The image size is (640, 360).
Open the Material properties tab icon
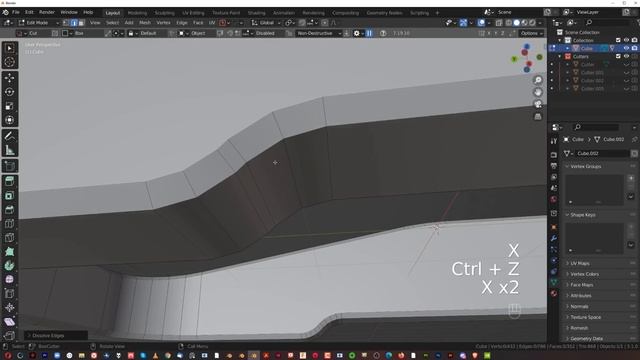(x=554, y=293)
